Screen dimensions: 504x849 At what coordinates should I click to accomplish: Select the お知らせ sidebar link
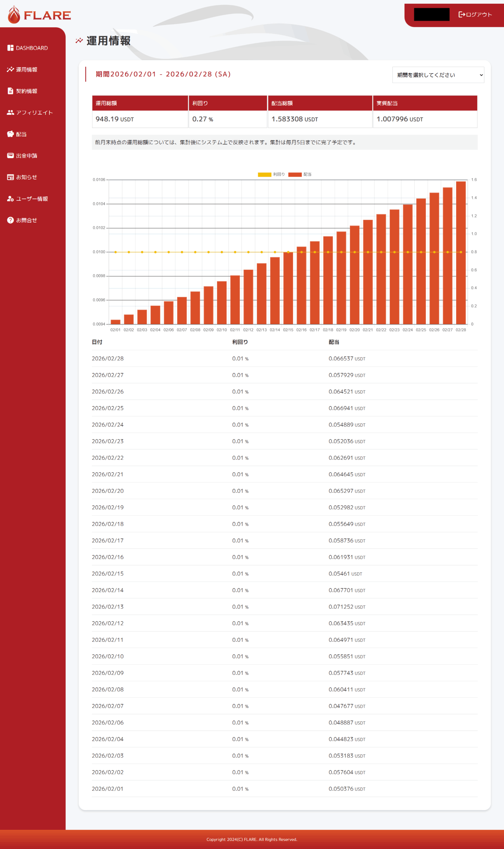tap(27, 177)
